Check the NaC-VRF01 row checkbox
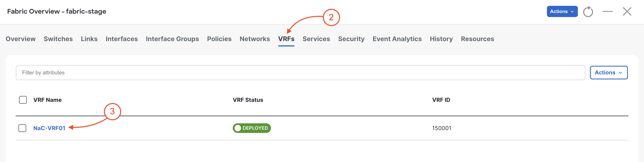Screen dimensions: 644x162 click(x=22, y=128)
